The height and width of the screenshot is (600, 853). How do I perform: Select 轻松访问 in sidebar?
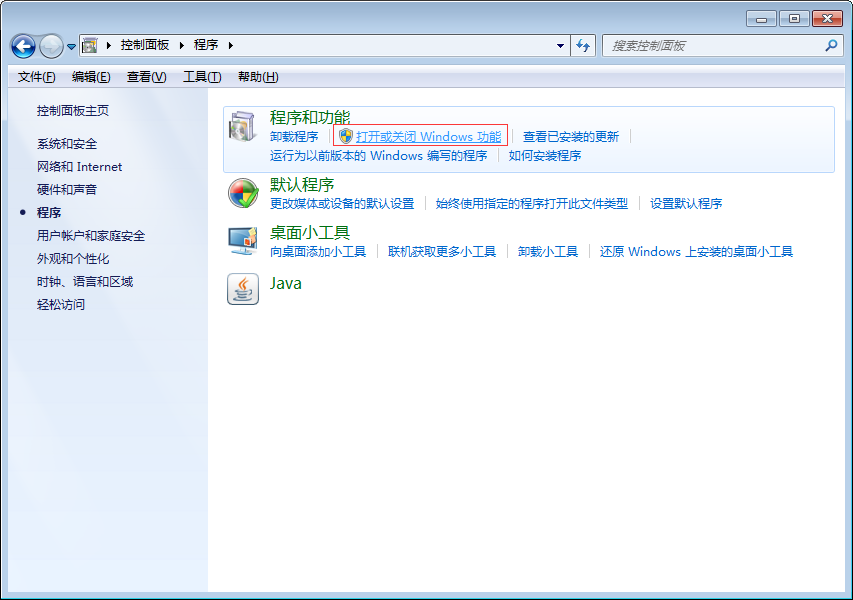(x=61, y=305)
